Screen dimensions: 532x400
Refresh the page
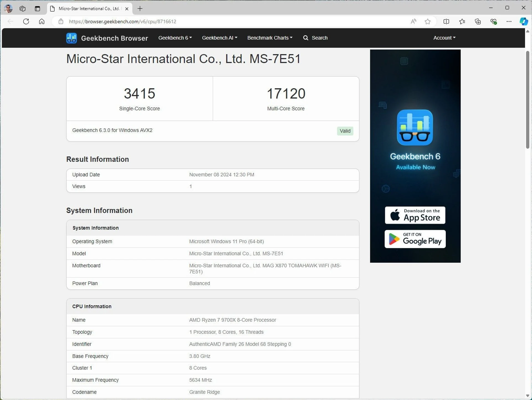click(x=26, y=21)
